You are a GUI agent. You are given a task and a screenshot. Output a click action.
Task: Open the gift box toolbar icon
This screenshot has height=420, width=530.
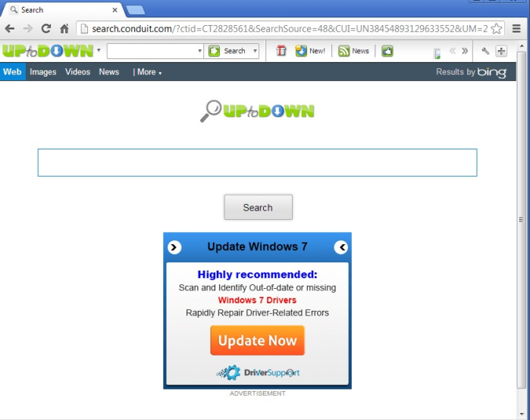281,51
